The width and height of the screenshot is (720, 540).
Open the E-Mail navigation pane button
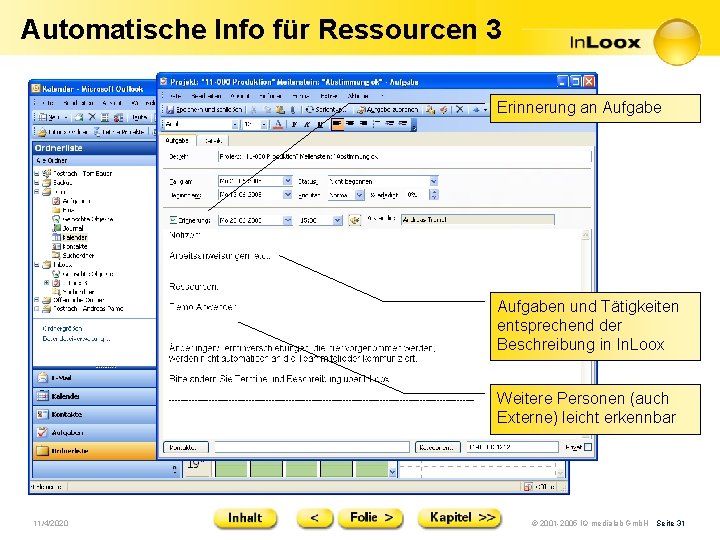tap(95, 378)
